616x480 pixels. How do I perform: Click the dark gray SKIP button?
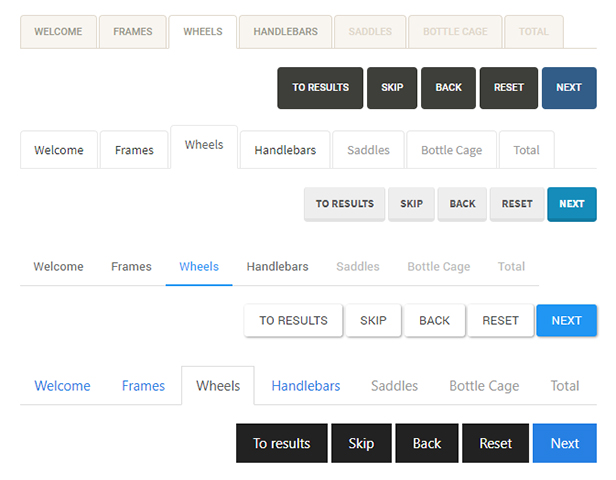(392, 88)
